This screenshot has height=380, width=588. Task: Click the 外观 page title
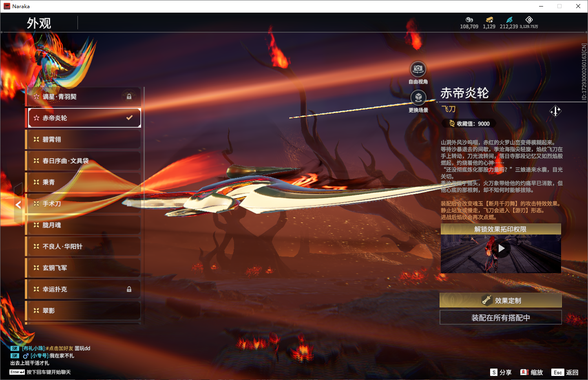click(x=39, y=23)
